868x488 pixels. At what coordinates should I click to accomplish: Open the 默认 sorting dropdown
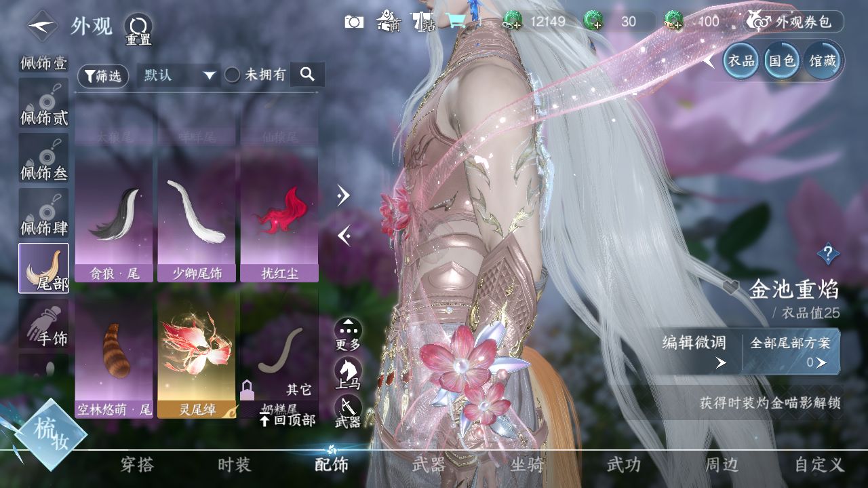point(178,75)
